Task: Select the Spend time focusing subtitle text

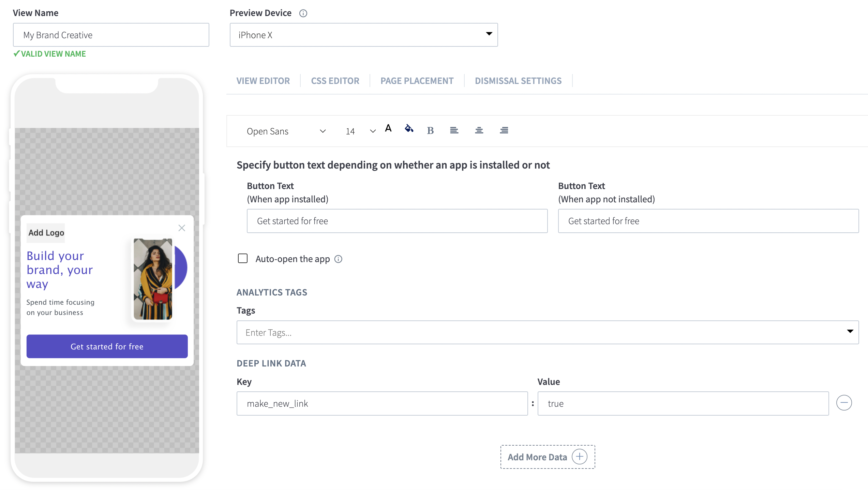Action: pyautogui.click(x=60, y=307)
